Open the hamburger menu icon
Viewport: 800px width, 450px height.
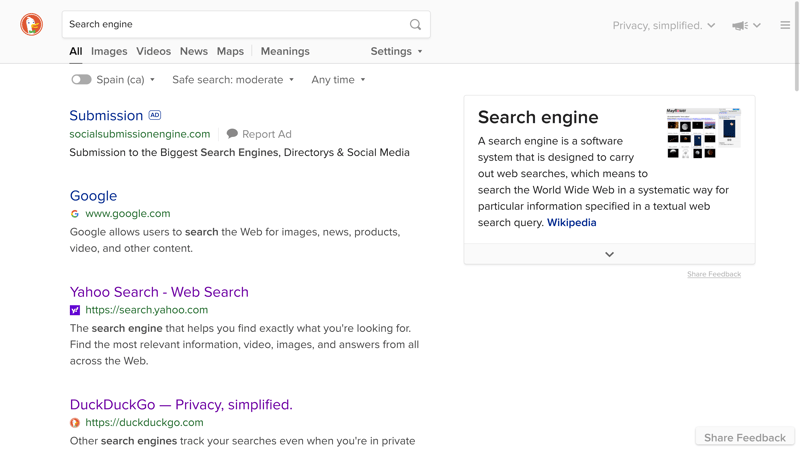pos(785,25)
